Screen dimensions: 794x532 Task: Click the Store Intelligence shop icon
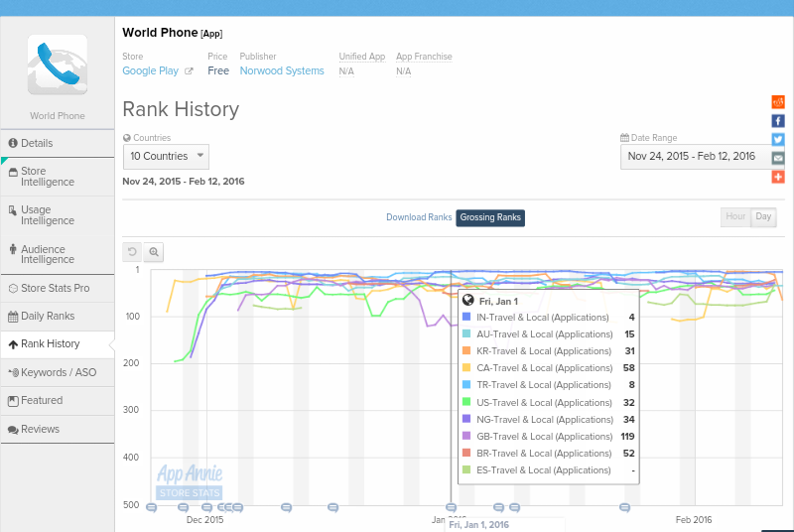pos(13,172)
